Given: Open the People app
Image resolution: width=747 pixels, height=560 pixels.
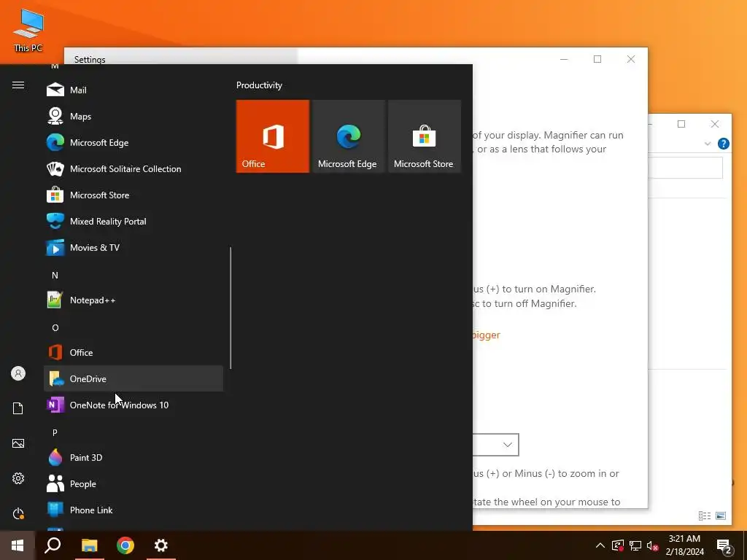Looking at the screenshot, I should pos(133,483).
